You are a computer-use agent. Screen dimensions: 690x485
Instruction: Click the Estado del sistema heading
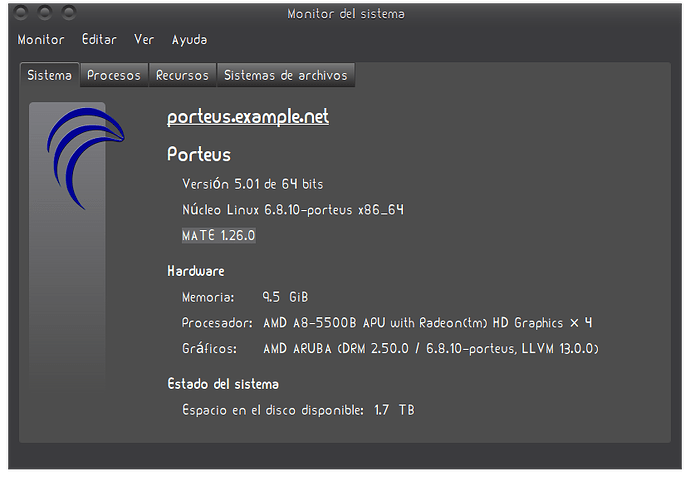(223, 384)
